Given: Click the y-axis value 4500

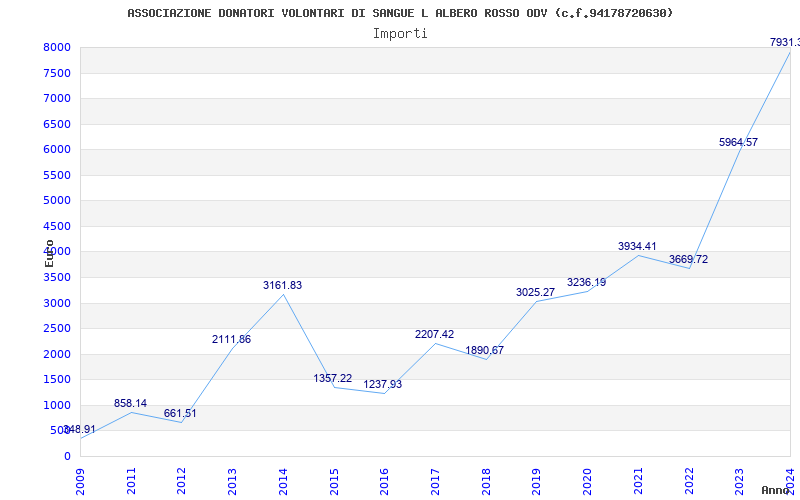Looking at the screenshot, I should click(x=57, y=227).
